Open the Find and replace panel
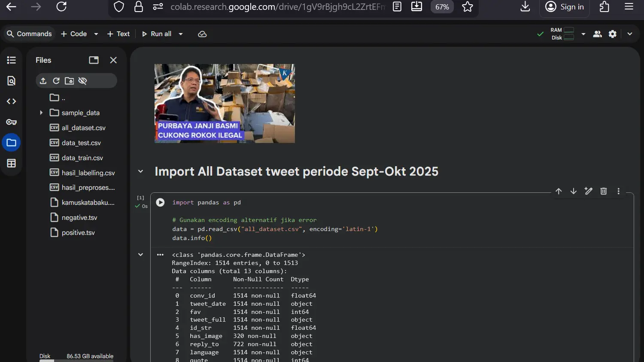The image size is (644, 362). tap(11, 80)
